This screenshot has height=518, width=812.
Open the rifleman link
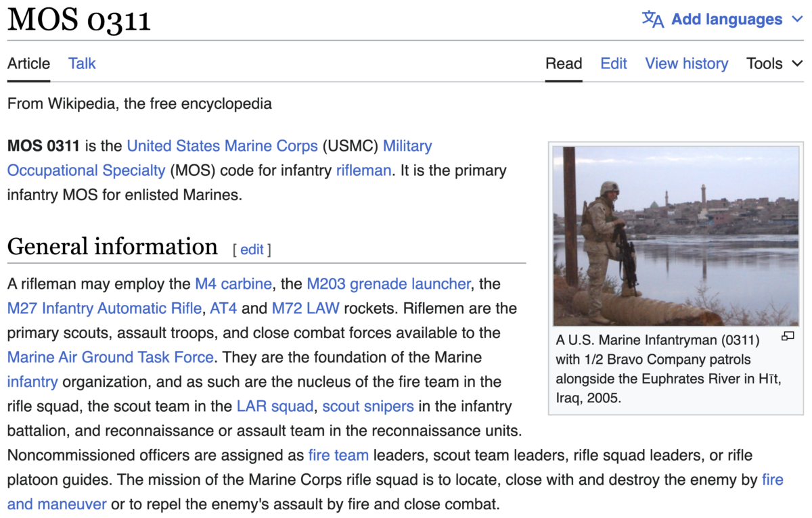(363, 170)
